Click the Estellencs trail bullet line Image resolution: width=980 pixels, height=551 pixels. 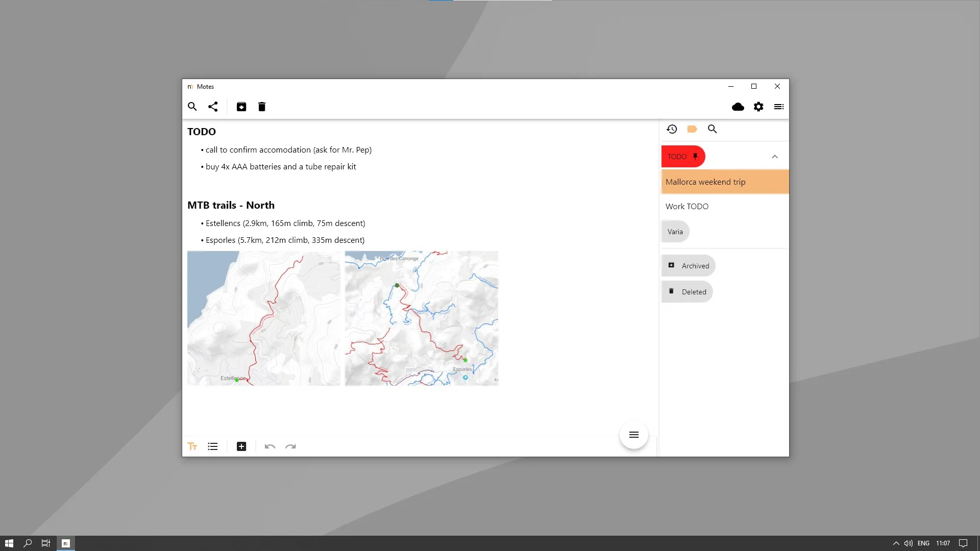[x=285, y=223]
